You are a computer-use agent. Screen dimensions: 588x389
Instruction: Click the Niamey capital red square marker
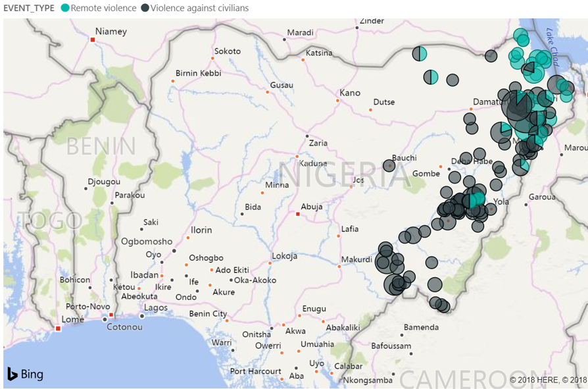point(93,40)
